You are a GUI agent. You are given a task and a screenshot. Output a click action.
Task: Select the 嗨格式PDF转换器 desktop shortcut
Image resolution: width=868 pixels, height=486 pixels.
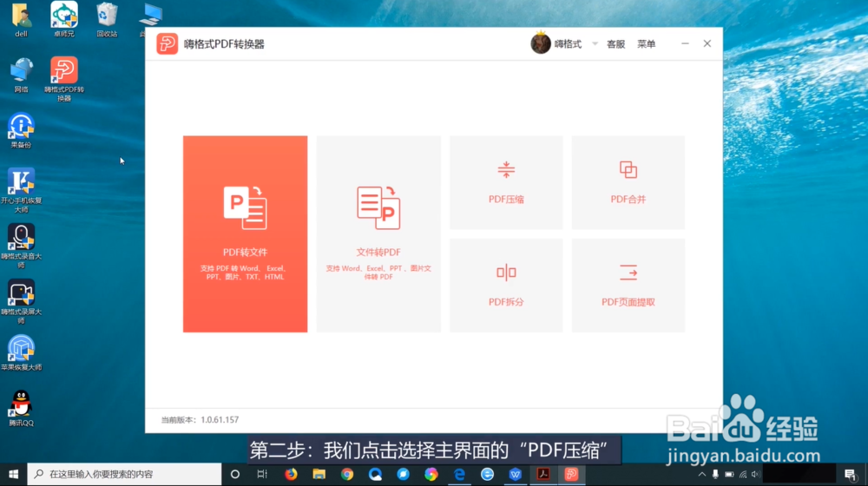(x=63, y=79)
